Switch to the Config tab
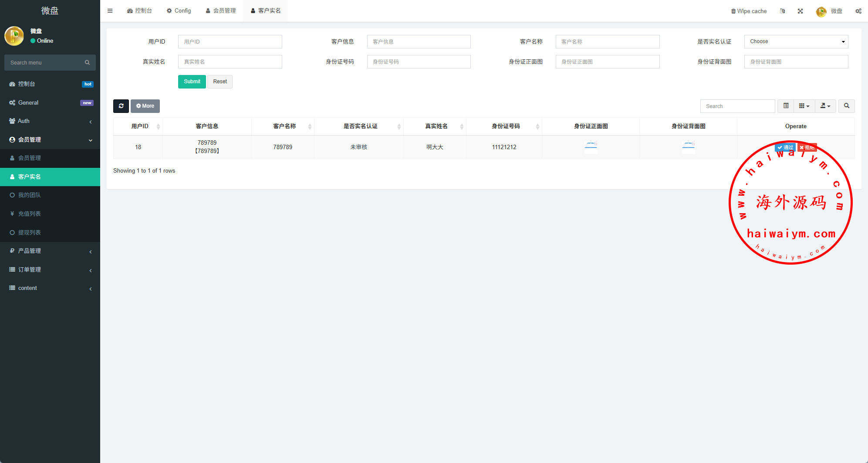868x463 pixels. click(x=179, y=11)
